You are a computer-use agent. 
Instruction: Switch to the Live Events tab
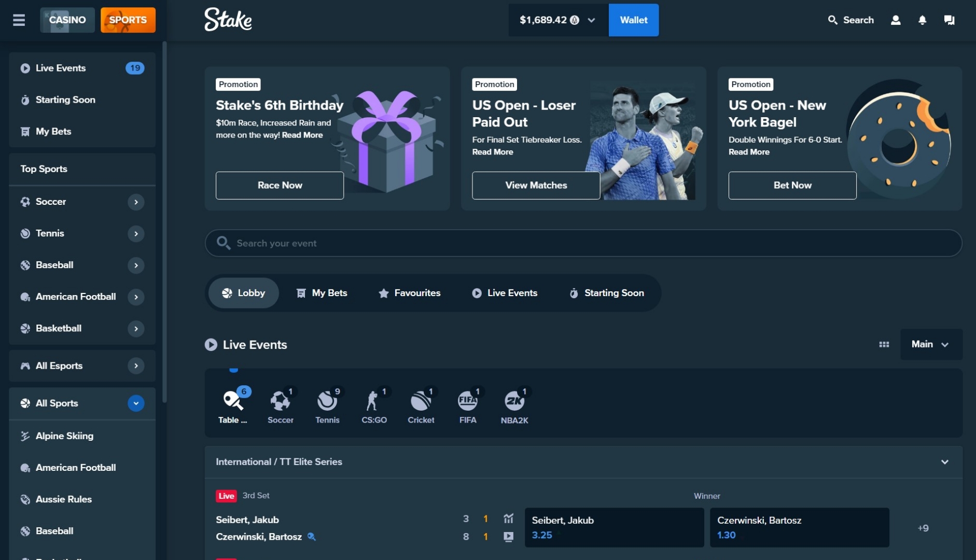(x=505, y=293)
